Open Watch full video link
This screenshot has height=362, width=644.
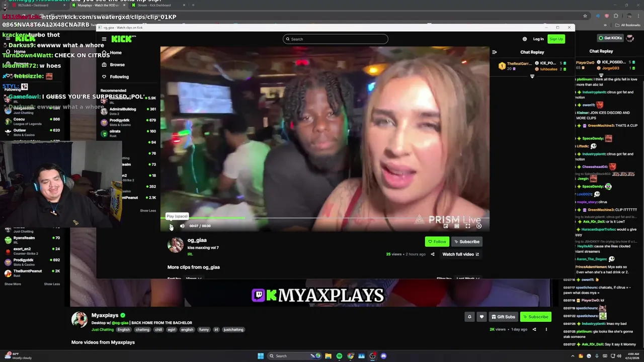pos(460,254)
